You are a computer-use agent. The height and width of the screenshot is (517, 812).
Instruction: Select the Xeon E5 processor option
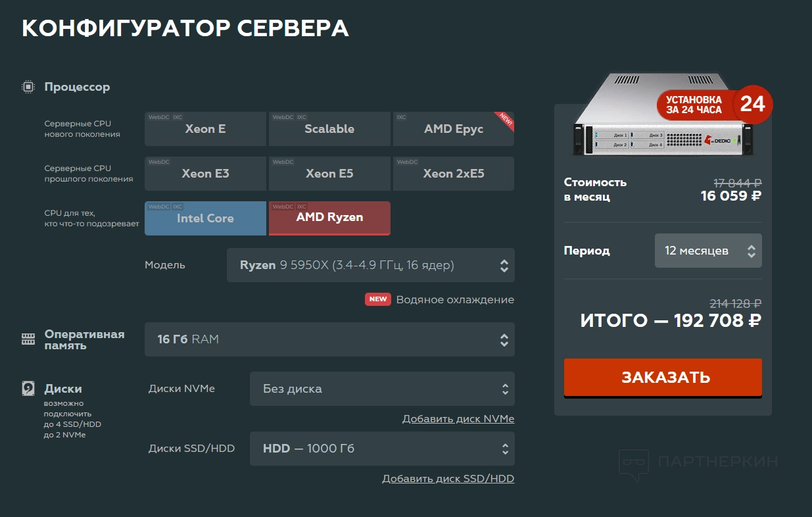pos(329,174)
